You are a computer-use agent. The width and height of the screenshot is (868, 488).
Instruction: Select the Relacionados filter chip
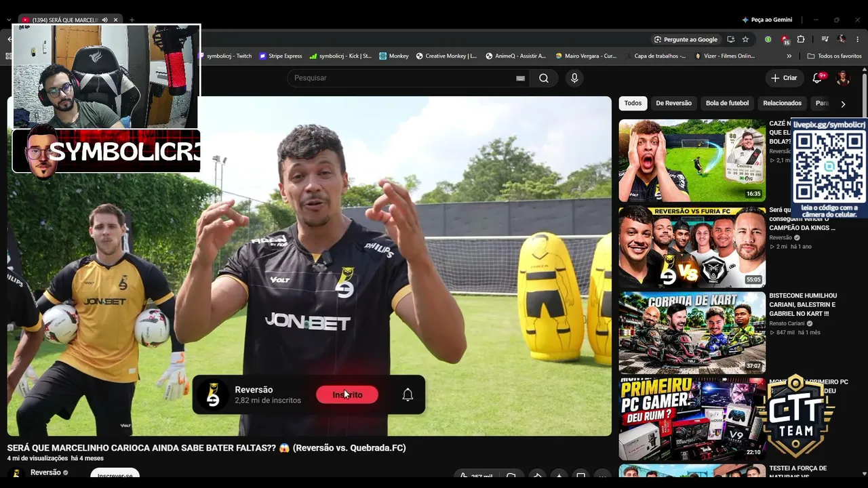pyautogui.click(x=782, y=103)
